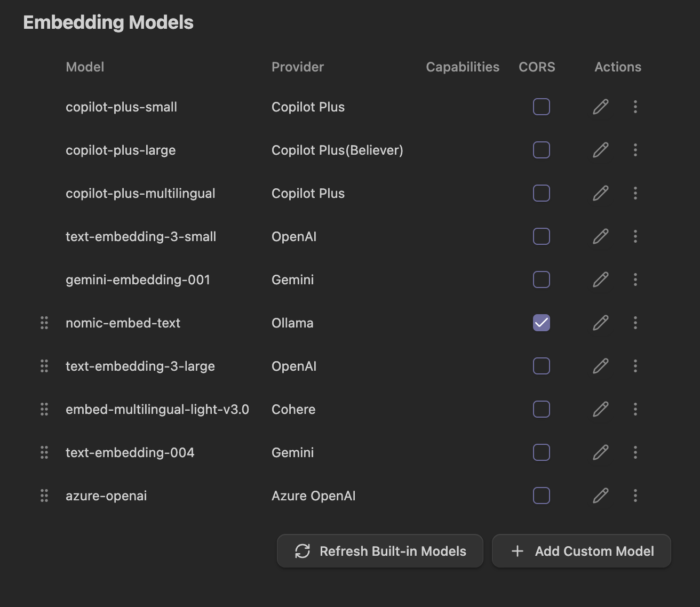Toggle CORS checkbox for Cohere model
Screen dimensions: 700x607
(x=541, y=409)
